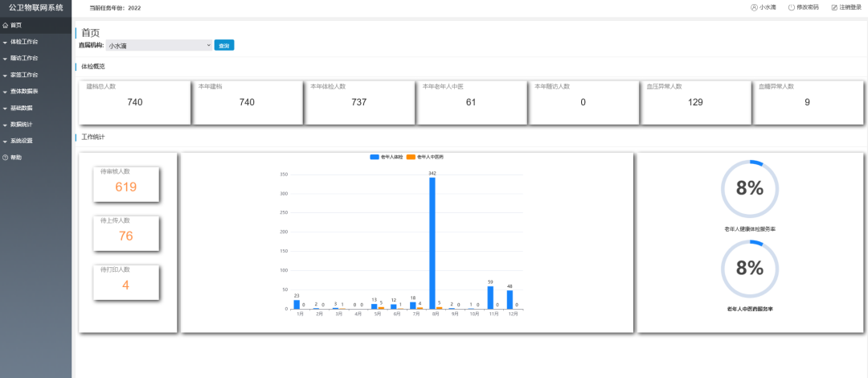The width and height of the screenshot is (868, 378).
Task: Expand the 基础数据 sidebar menu
Action: tap(35, 108)
